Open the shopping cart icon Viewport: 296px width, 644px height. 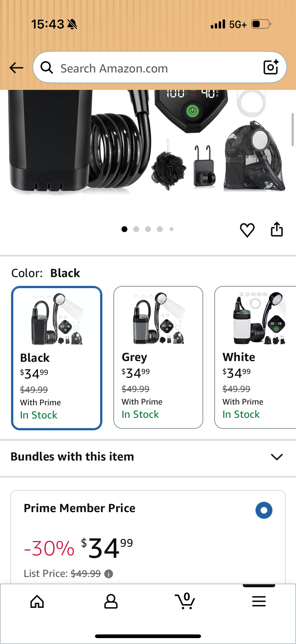[185, 601]
